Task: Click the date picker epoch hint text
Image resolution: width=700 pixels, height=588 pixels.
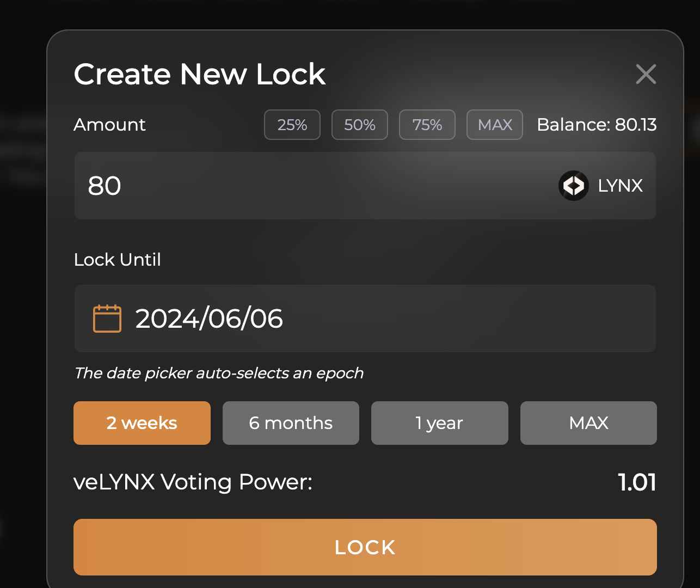Action: tap(219, 373)
